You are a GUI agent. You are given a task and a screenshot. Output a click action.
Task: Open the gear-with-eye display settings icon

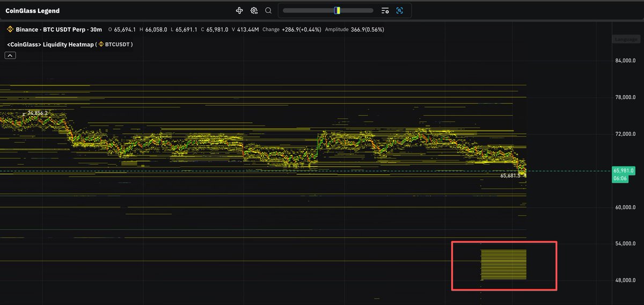[254, 10]
